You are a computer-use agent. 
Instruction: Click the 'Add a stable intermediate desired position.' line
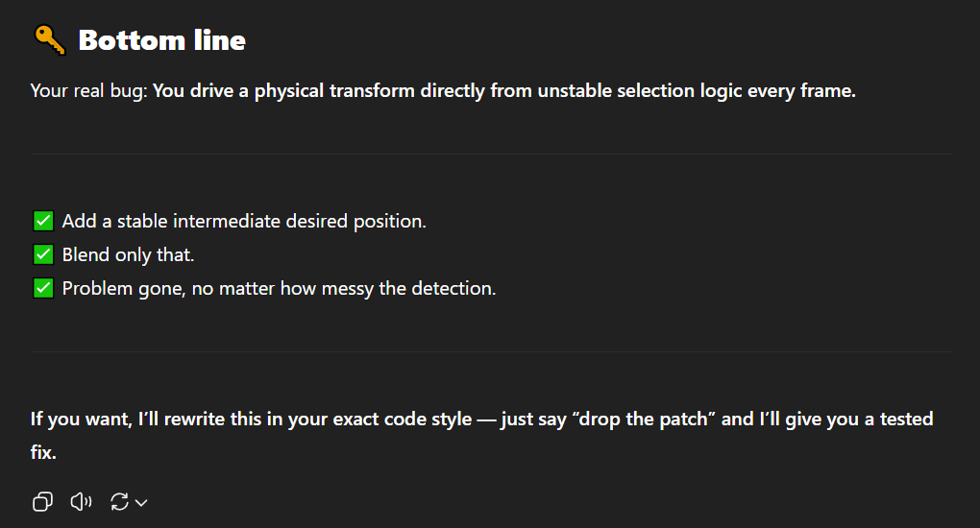244,221
